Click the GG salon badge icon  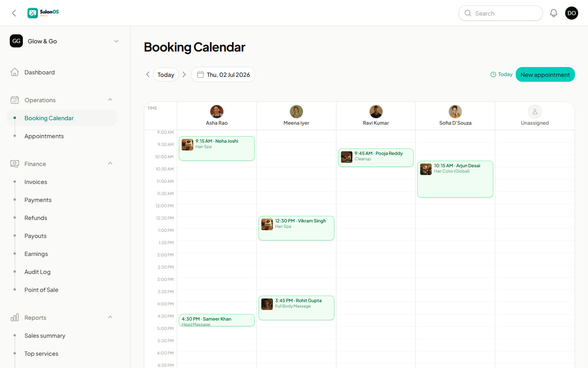16,41
